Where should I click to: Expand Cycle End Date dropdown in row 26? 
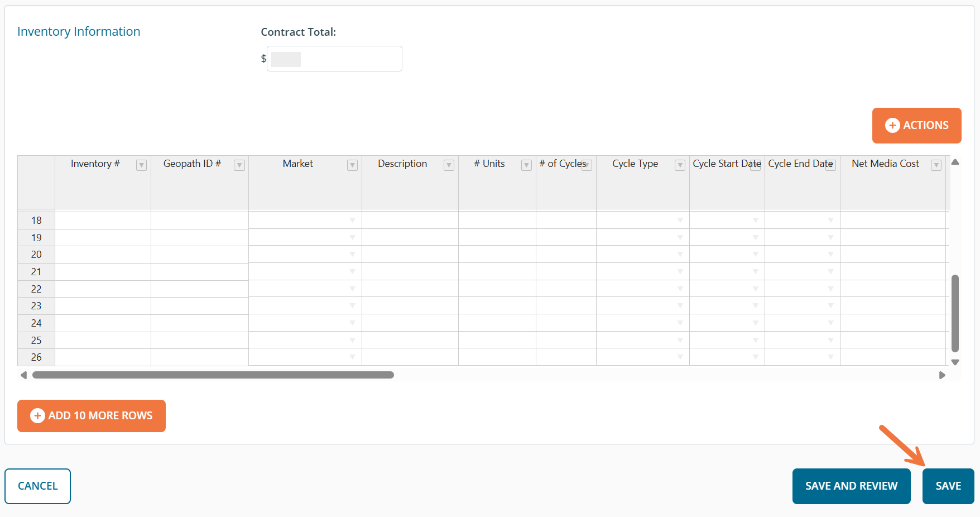click(830, 357)
